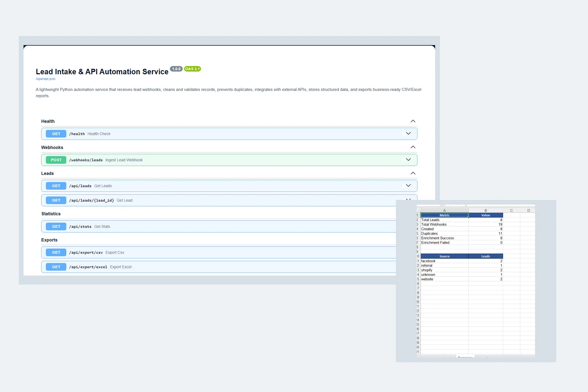The width and height of the screenshot is (588, 392).
Task: Click the /api/export/csv path text
Action: click(x=86, y=252)
